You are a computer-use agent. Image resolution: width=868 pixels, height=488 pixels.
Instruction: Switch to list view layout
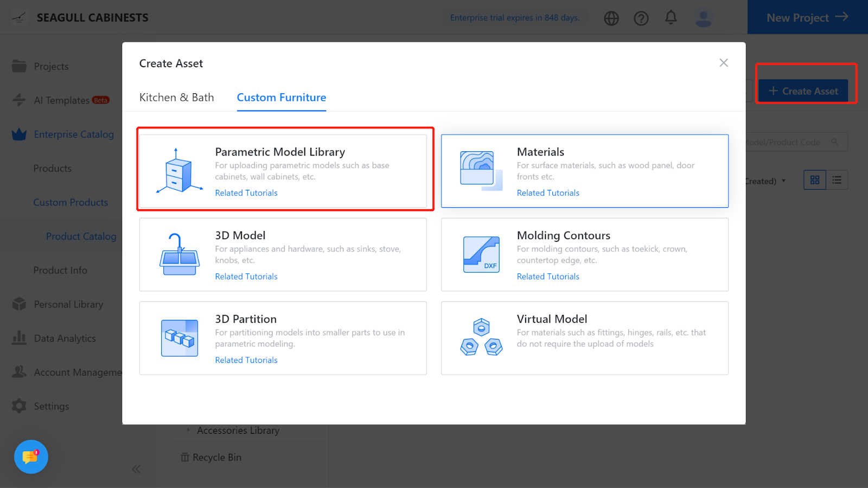click(x=837, y=180)
